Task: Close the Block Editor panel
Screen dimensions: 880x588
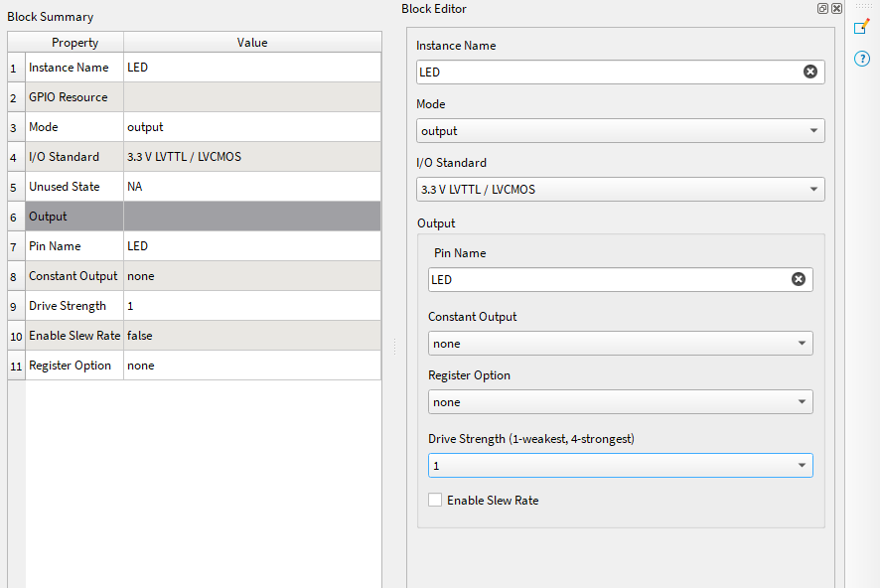Action: click(x=836, y=8)
